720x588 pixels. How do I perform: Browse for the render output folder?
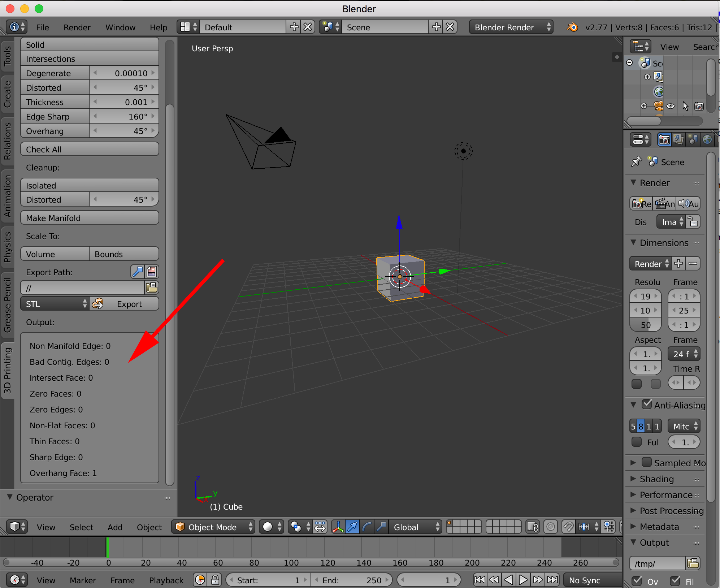[693, 563]
